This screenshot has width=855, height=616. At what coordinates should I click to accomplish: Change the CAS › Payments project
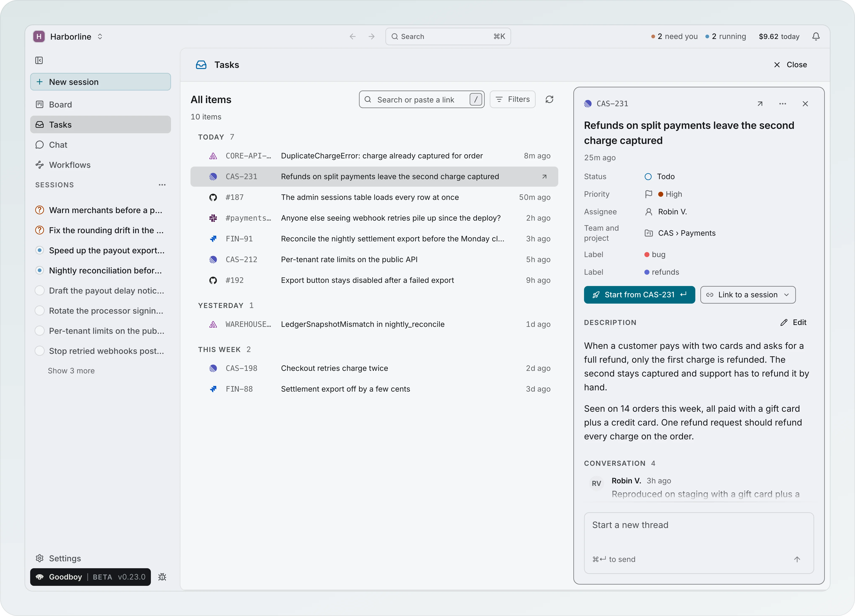pos(680,233)
